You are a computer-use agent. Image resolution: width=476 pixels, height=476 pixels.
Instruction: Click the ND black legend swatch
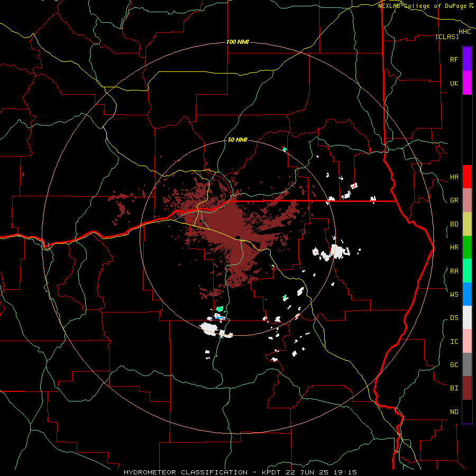(x=467, y=411)
